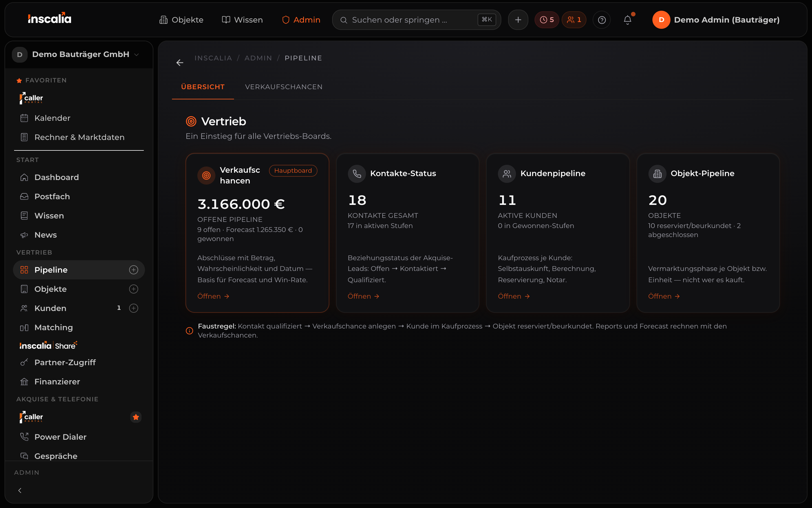This screenshot has height=508, width=812.
Task: Click the Hauptboard badge
Action: pyautogui.click(x=293, y=170)
